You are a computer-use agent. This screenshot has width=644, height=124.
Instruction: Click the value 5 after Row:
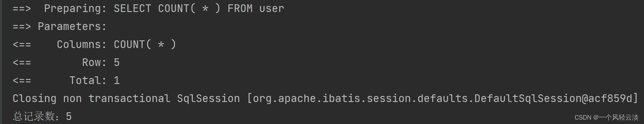(117, 62)
